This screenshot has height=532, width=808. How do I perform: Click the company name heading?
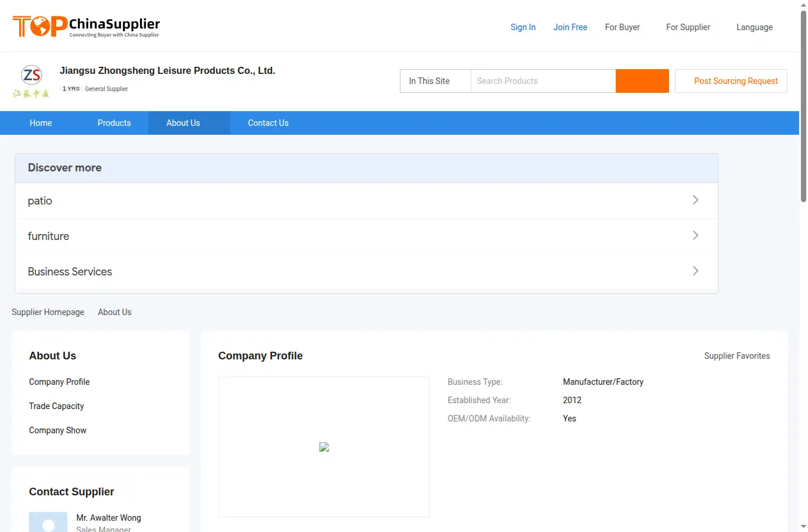tap(167, 70)
